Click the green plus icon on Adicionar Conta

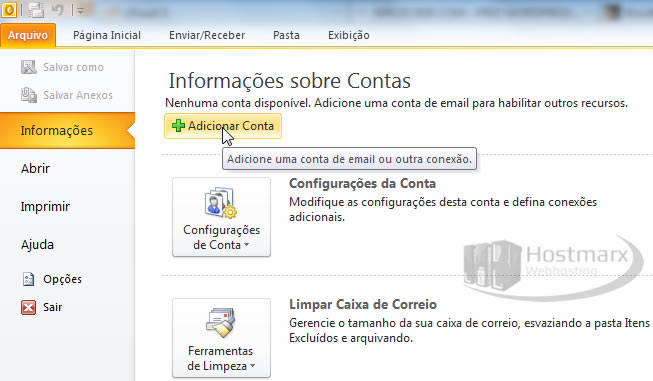coord(178,125)
